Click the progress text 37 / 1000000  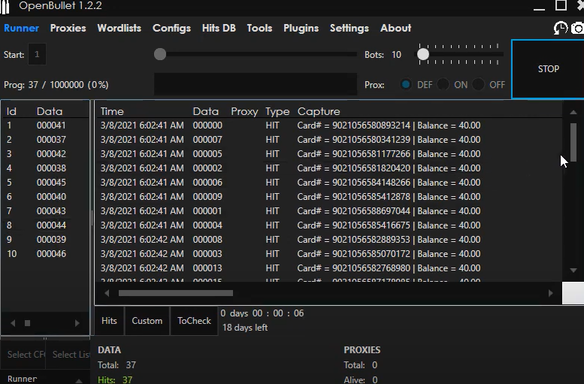(56, 85)
